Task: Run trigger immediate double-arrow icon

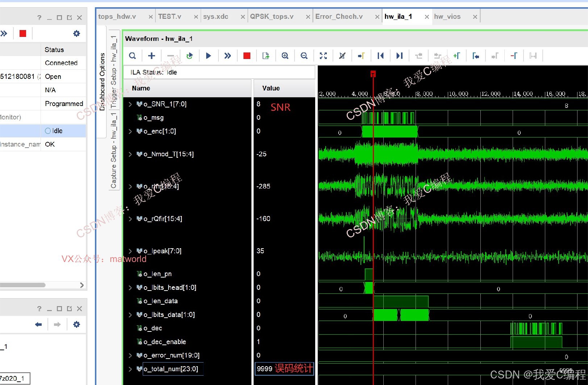Action: (x=228, y=56)
